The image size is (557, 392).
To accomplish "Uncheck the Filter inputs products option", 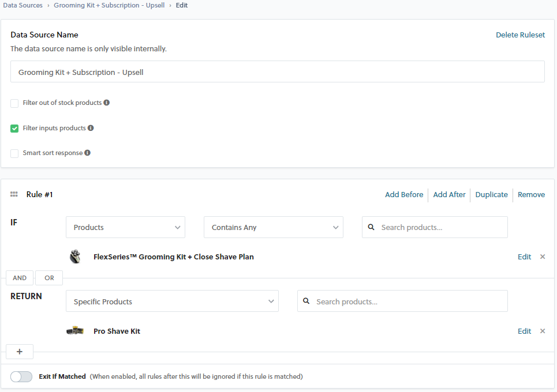I will 14,128.
